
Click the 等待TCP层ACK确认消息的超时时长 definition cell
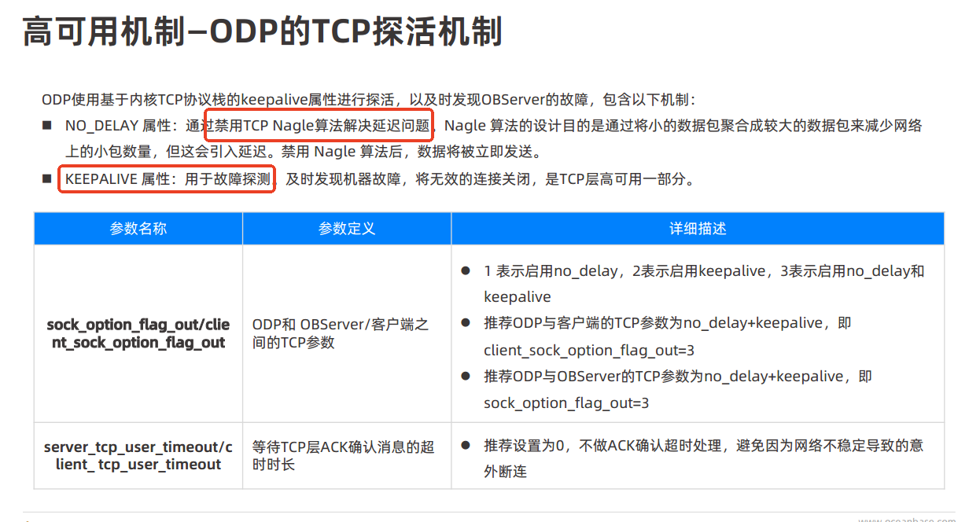(343, 456)
